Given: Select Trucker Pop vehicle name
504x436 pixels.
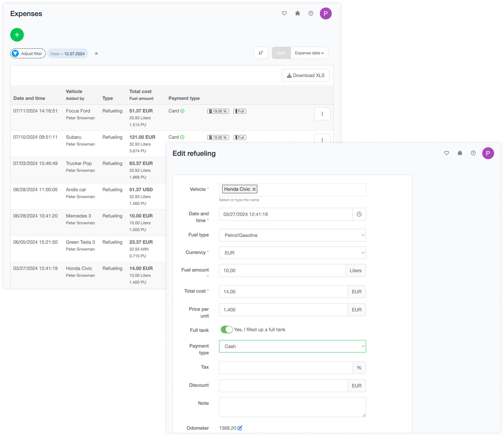Looking at the screenshot, I should click(x=79, y=163).
